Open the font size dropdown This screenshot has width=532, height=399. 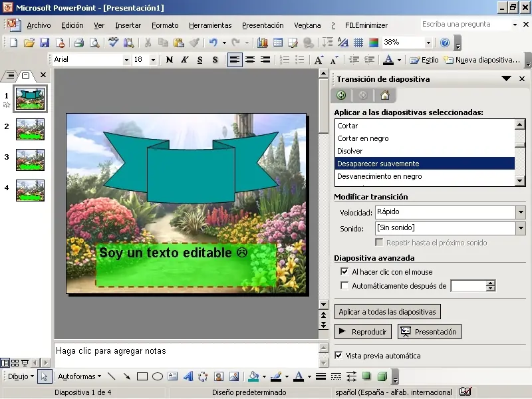(153, 60)
